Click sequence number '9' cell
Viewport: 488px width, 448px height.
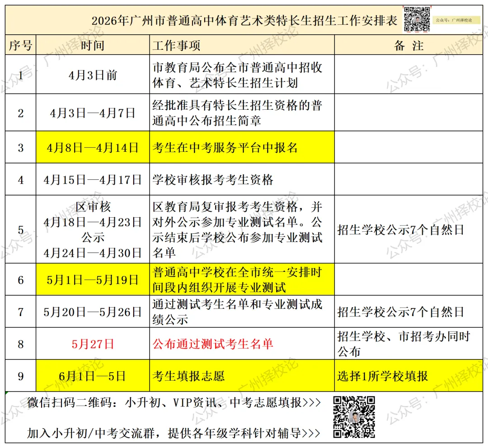[x=20, y=376]
